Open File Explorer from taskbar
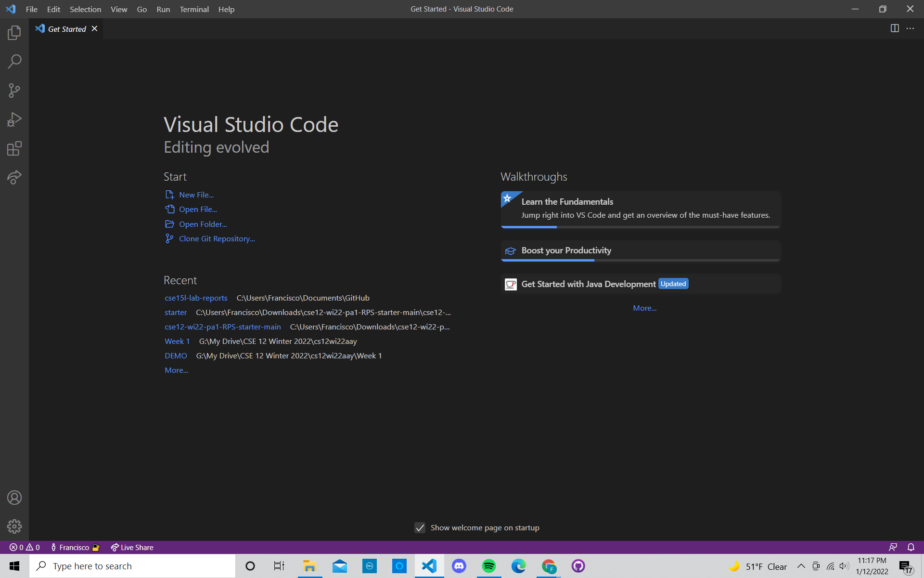 pyautogui.click(x=309, y=566)
